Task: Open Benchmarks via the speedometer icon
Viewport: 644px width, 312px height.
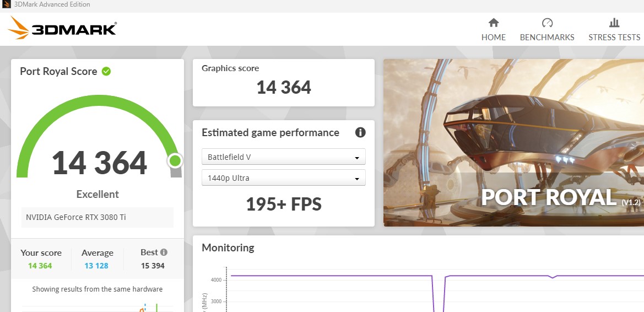Action: [x=547, y=23]
